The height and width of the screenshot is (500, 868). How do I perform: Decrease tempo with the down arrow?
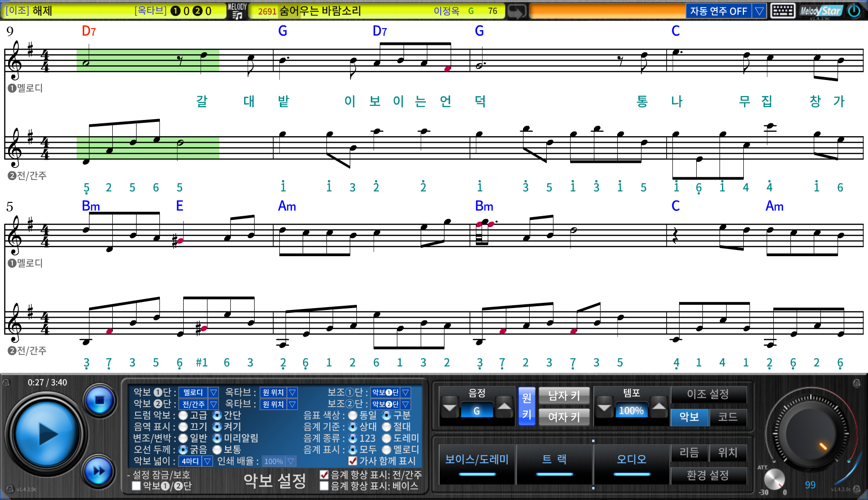pyautogui.click(x=604, y=408)
